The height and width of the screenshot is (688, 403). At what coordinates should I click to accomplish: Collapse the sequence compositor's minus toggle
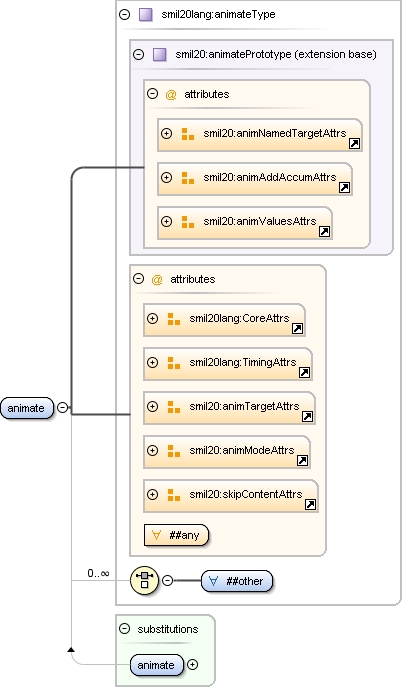pos(167,580)
